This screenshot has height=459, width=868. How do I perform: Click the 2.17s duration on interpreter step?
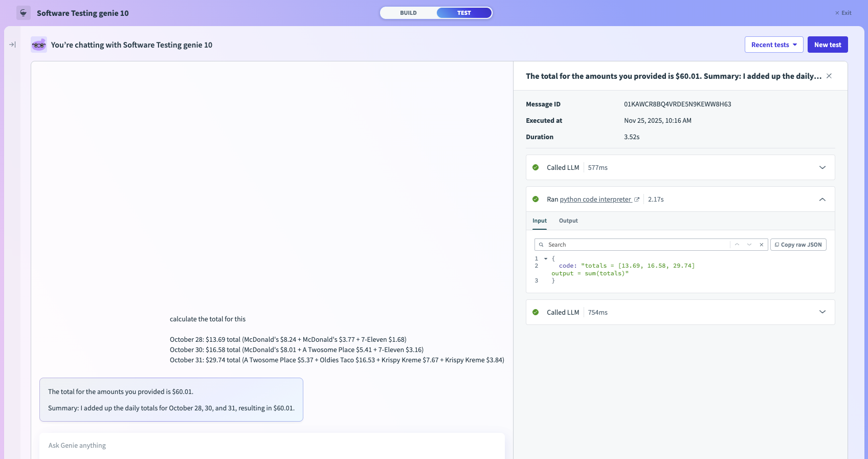pos(656,200)
